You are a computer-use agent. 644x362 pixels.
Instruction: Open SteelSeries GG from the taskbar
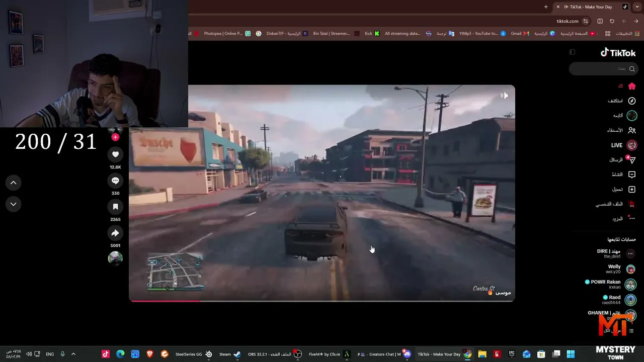pyautogui.click(x=194, y=354)
